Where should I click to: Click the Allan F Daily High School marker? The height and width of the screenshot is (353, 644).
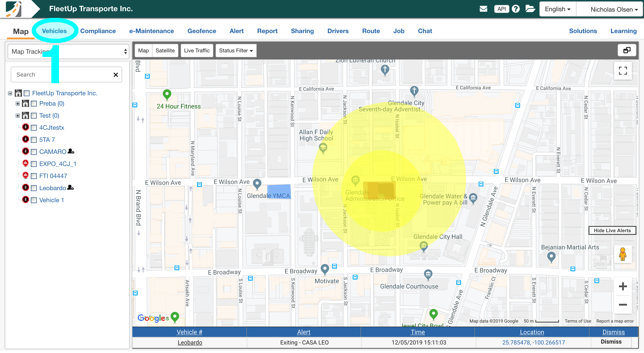click(323, 148)
